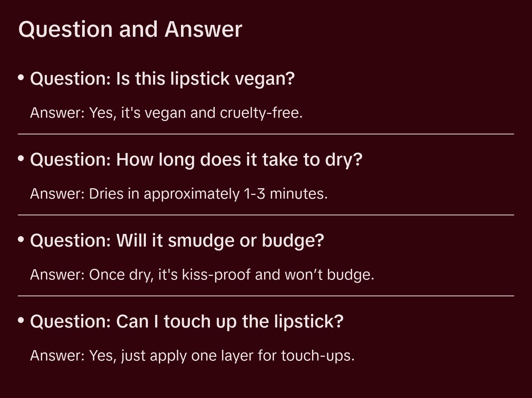
Task: Click the answer "Yes, just apply one layer"
Action: [192, 356]
